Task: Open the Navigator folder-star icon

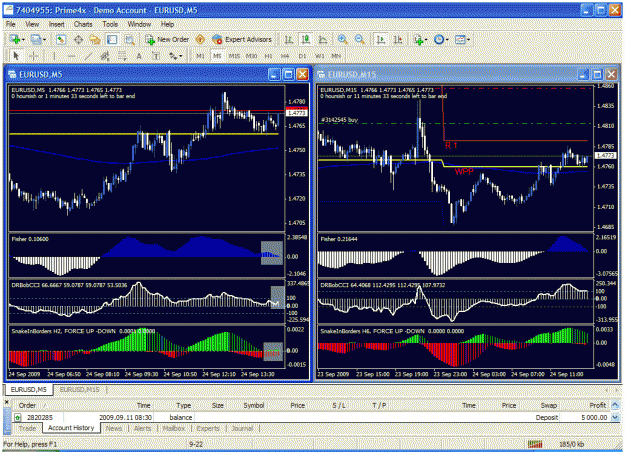Action: [x=95, y=39]
